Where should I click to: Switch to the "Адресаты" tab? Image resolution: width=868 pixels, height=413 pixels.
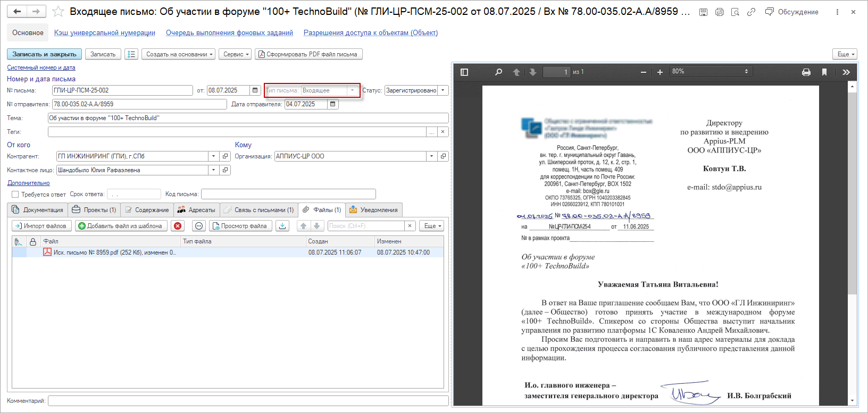click(x=196, y=210)
